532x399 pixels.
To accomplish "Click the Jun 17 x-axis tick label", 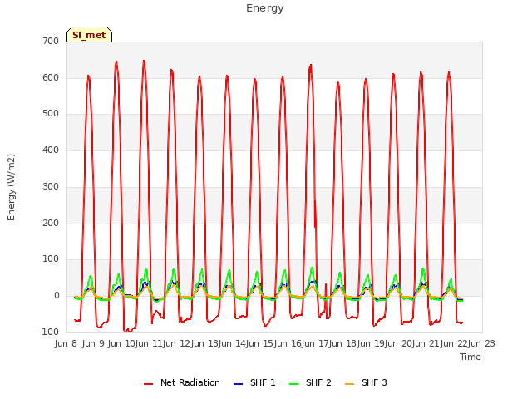I will coord(315,343).
